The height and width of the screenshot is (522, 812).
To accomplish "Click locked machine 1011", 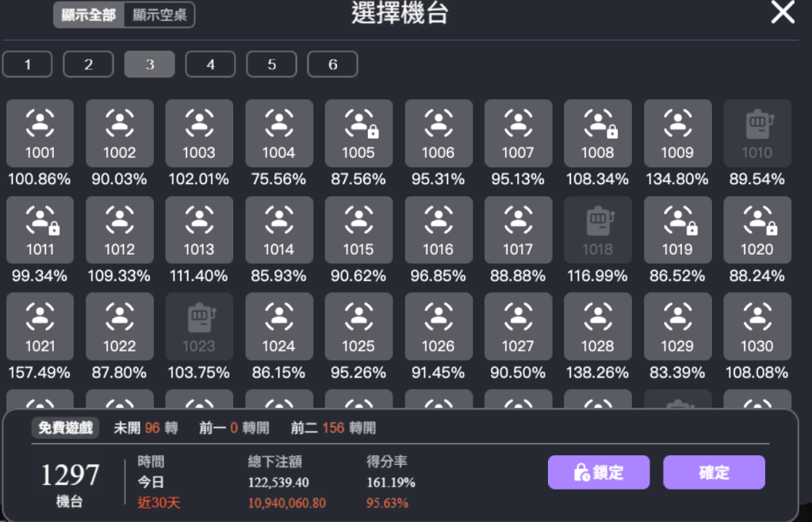I will pyautogui.click(x=40, y=229).
